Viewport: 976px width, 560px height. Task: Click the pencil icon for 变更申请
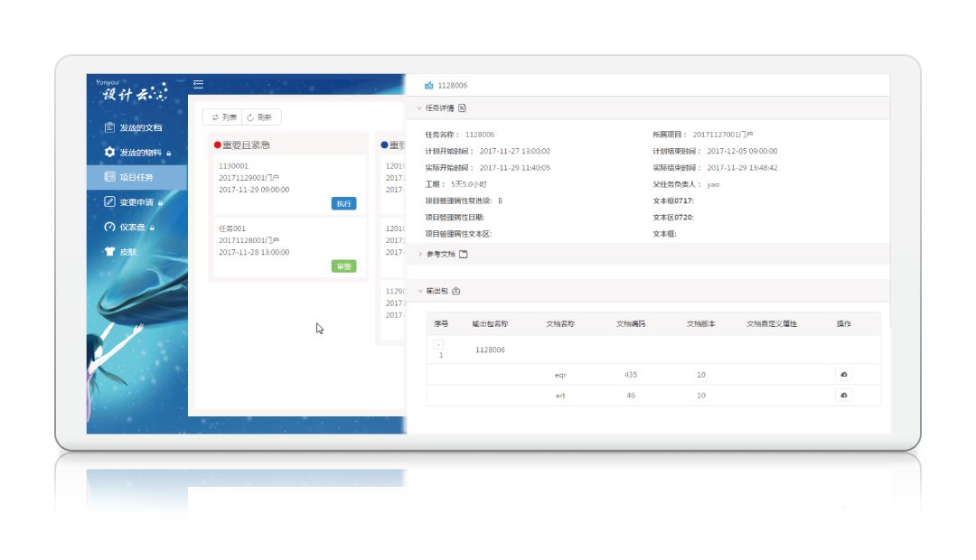[110, 202]
